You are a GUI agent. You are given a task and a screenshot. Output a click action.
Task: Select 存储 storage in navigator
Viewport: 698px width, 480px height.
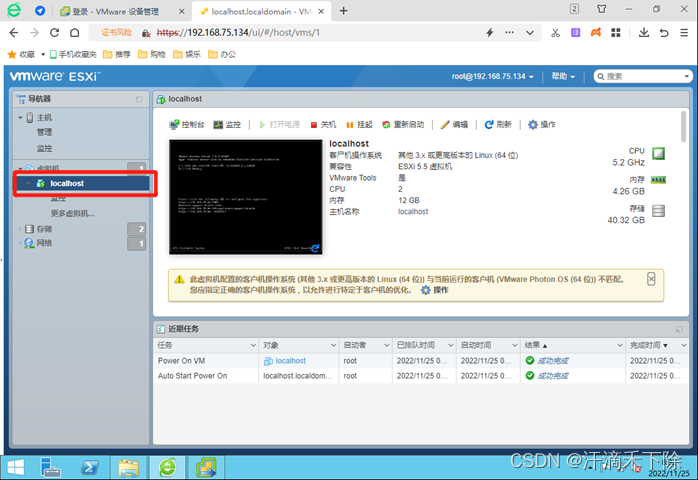point(44,229)
